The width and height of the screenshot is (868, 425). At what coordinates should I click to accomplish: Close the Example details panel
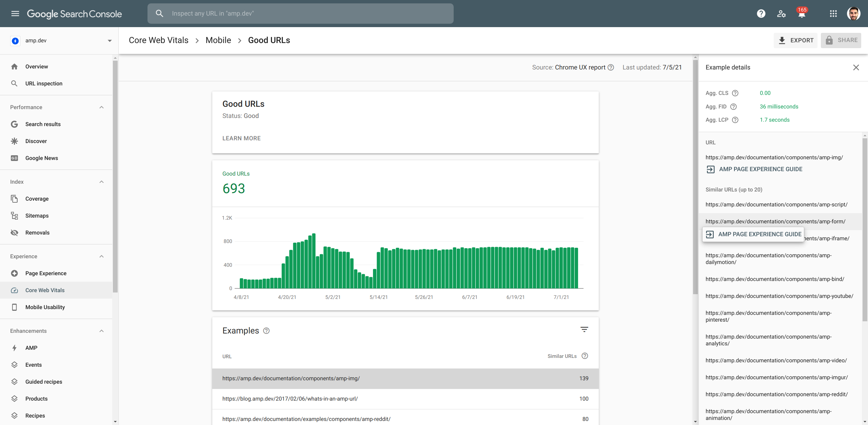856,67
